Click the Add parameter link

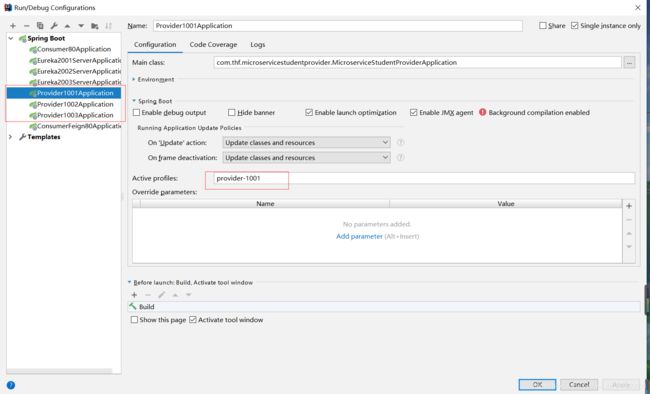pyautogui.click(x=359, y=236)
